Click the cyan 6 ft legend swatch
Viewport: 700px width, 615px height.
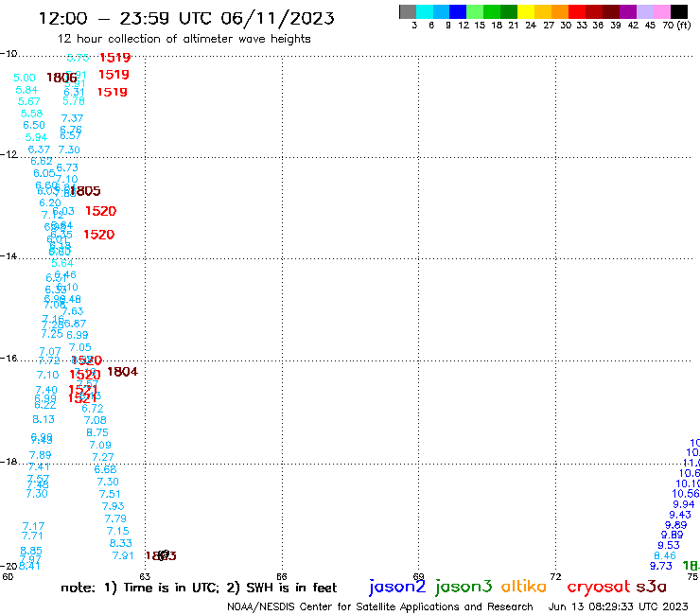click(425, 11)
